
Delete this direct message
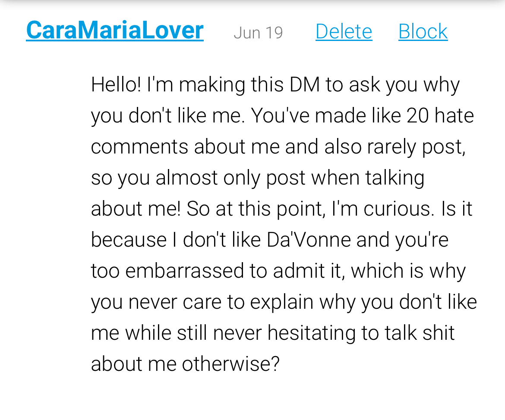344,31
